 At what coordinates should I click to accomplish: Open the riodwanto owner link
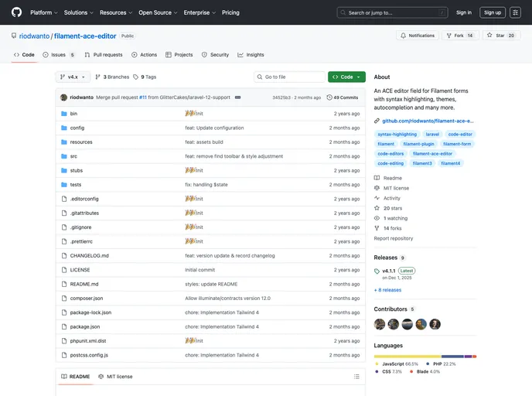click(x=34, y=36)
